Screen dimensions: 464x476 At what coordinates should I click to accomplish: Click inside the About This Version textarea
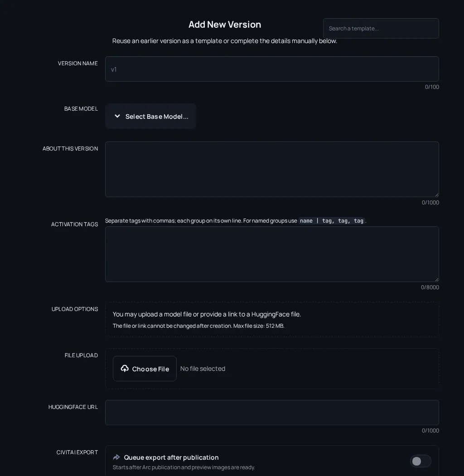[272, 170]
